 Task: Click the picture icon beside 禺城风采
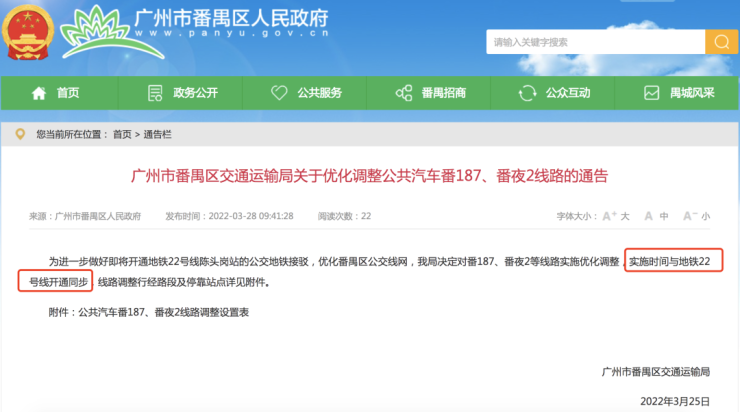point(651,93)
